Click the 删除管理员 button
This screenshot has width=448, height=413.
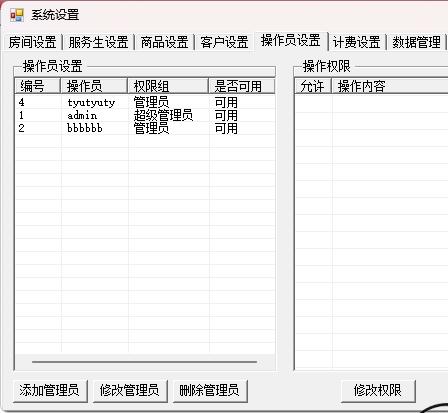[x=209, y=390]
